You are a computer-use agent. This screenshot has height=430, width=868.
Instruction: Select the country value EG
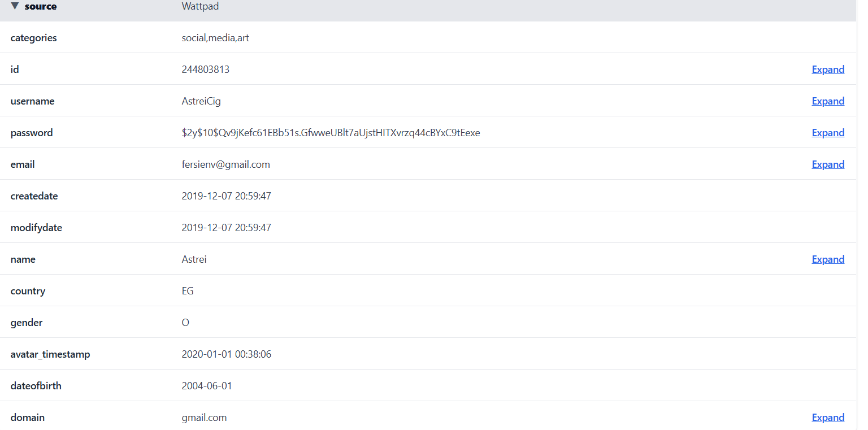pos(188,291)
